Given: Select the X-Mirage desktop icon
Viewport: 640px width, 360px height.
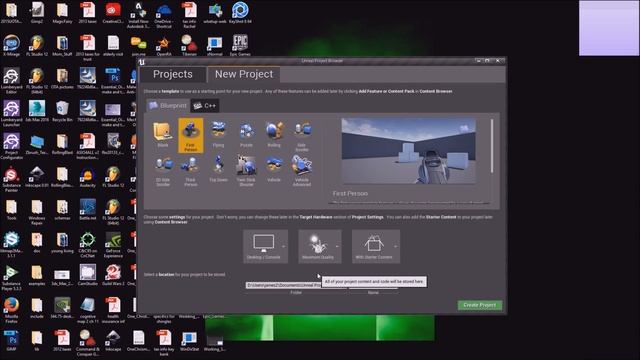Looking at the screenshot, I should 11,45.
